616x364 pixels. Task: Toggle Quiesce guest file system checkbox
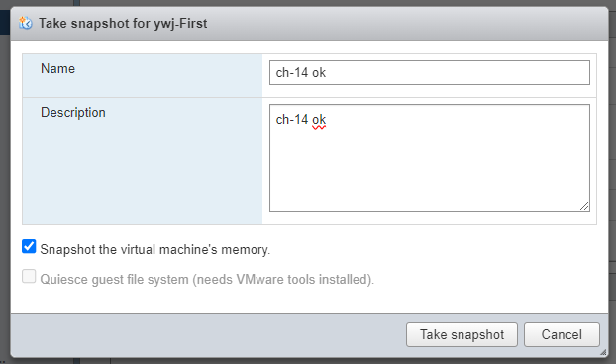[x=29, y=276]
